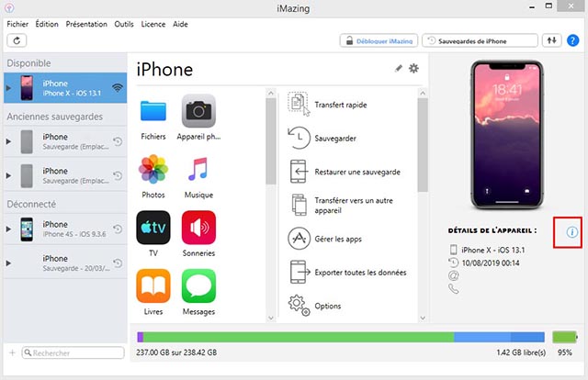Expand the iPhone X iOS 13.1 row

point(8,88)
